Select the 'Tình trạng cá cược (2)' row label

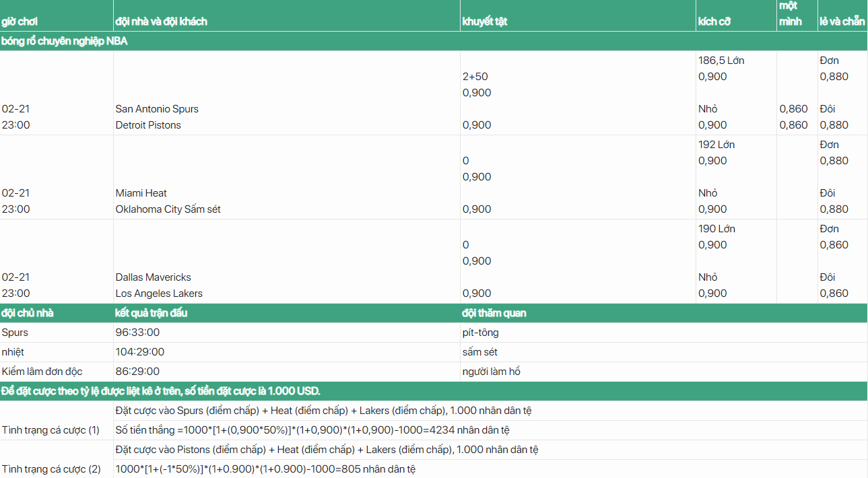tap(51, 469)
